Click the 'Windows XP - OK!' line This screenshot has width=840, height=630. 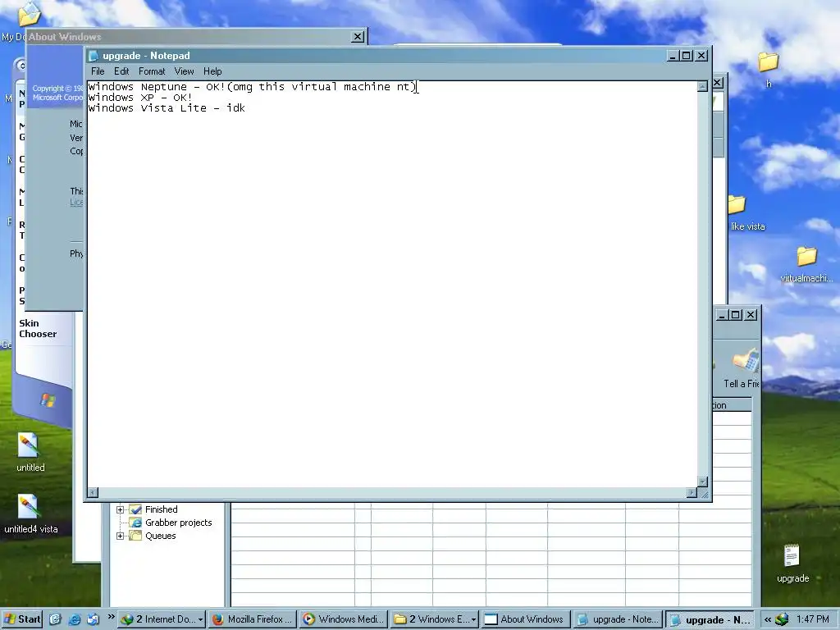point(139,98)
